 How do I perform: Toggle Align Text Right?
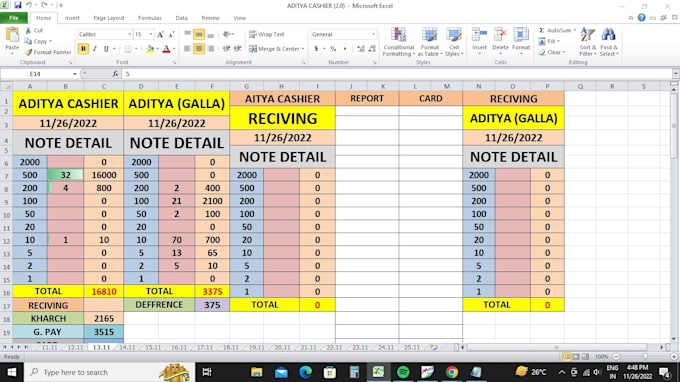click(211, 49)
